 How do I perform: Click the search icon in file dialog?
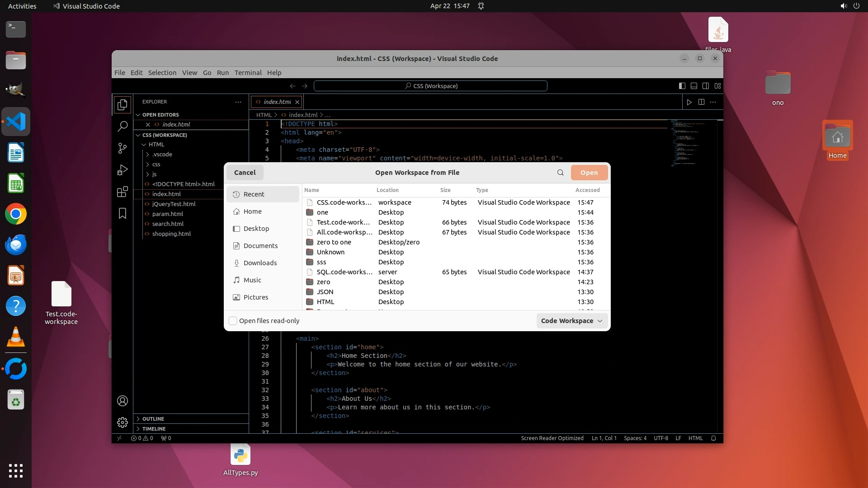coord(560,173)
